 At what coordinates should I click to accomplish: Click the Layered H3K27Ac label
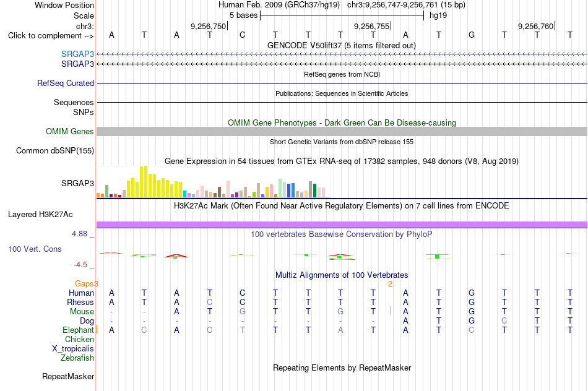pyautogui.click(x=40, y=215)
